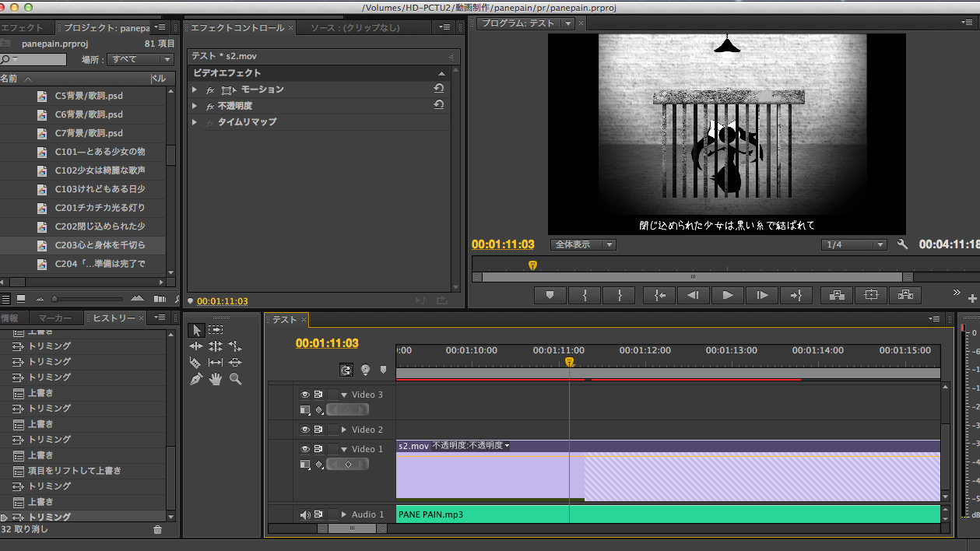The image size is (980, 551).
Task: Select the Zoom magnifier tool
Action: point(235,379)
